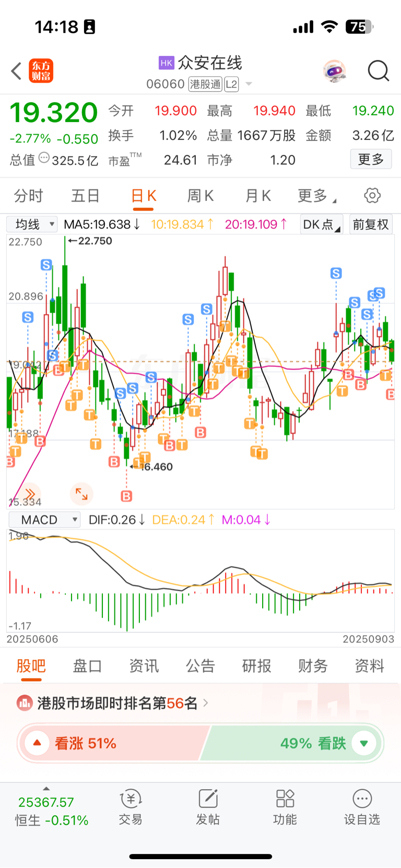Tap the 总值 info face icon

pos(44,158)
